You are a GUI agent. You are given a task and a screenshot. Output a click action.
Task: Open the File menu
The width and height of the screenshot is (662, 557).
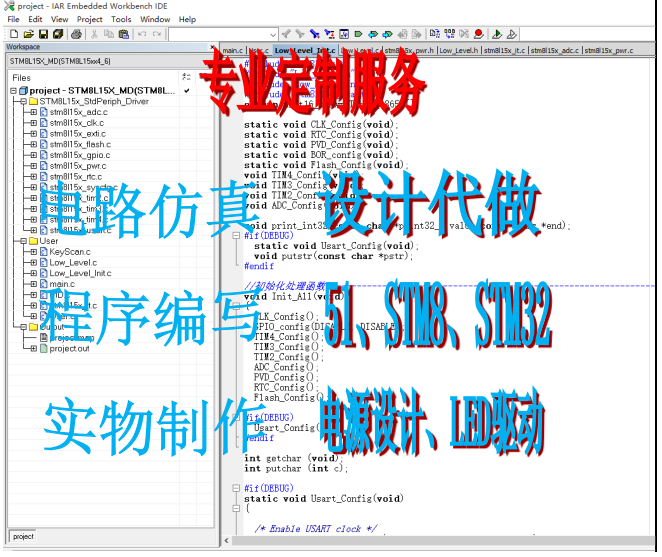(x=14, y=19)
